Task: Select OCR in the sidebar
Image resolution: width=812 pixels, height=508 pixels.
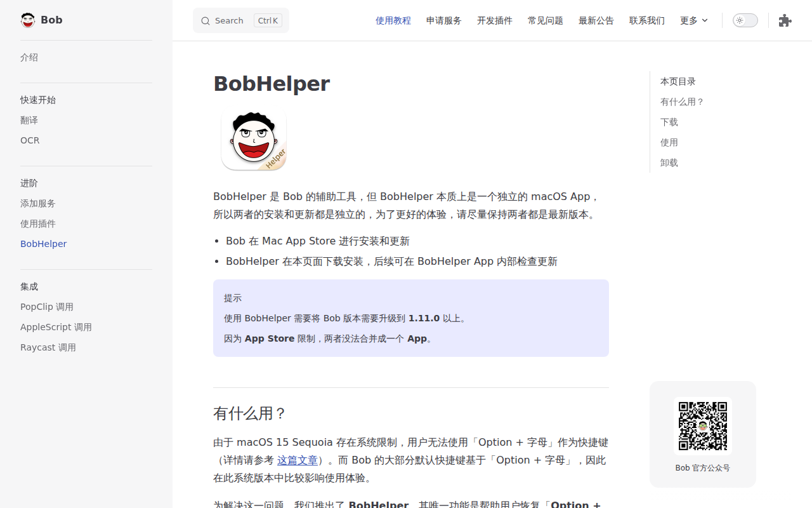Action: click(30, 140)
